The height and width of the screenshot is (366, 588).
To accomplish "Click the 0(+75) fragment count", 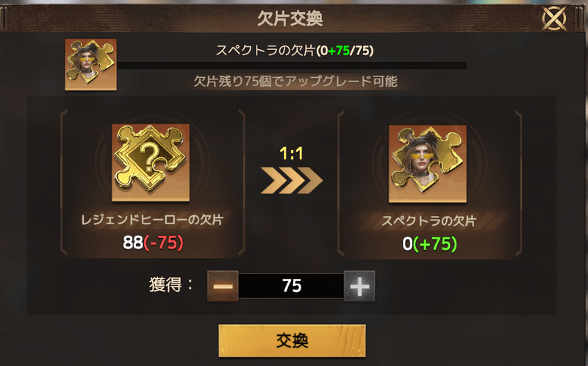I will coord(430,244).
